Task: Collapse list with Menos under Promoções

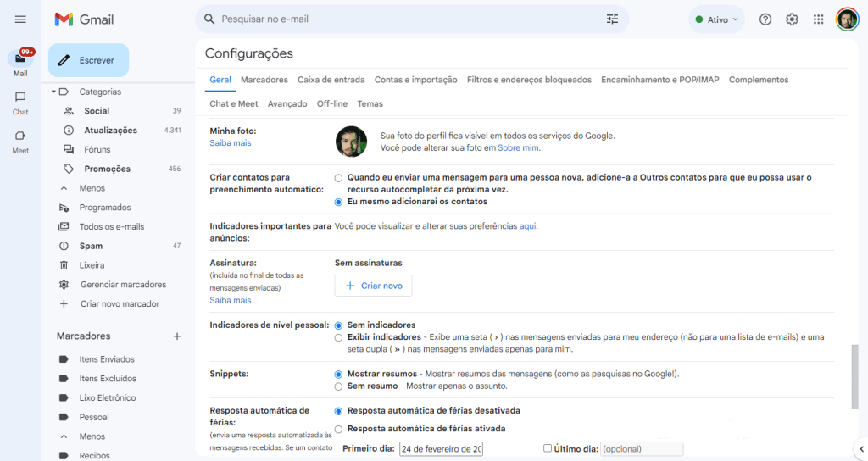Action: (92, 188)
